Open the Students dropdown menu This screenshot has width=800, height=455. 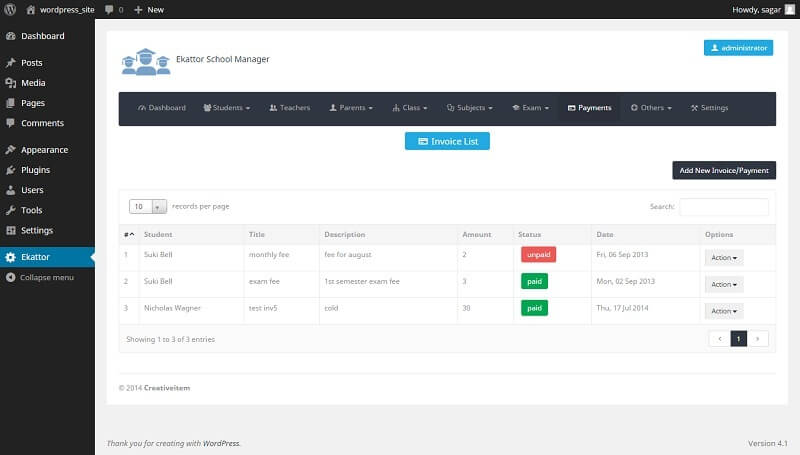click(227, 108)
